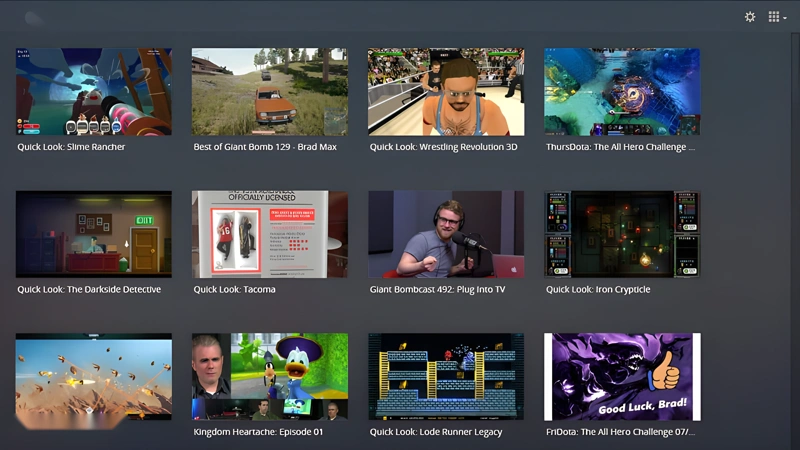This screenshot has width=800, height=450.
Task: Click 'Best of Giant Bomb 129 - Brad Max' title
Action: pyautogui.click(x=265, y=147)
